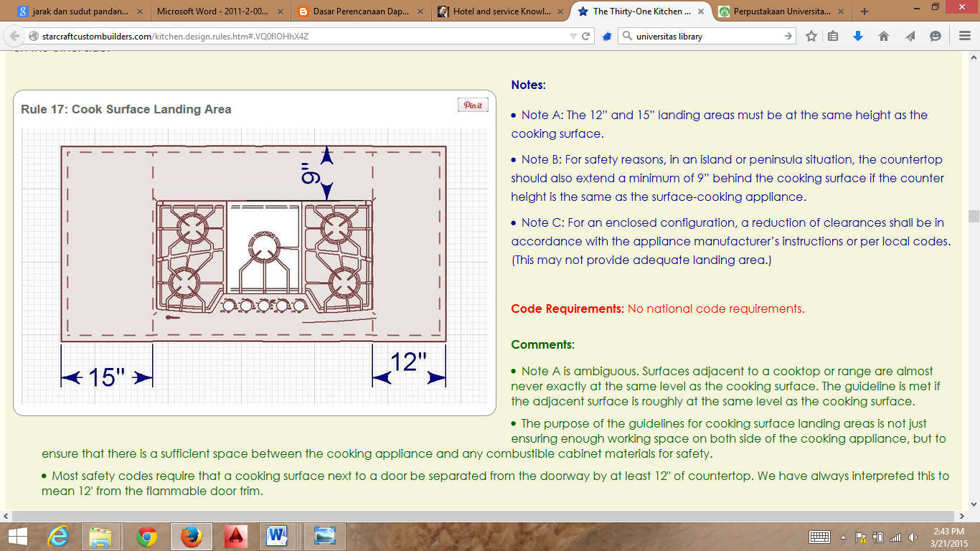This screenshot has width=980, height=551.
Task: Click the Note C enclosed configuration text
Action: [x=731, y=241]
